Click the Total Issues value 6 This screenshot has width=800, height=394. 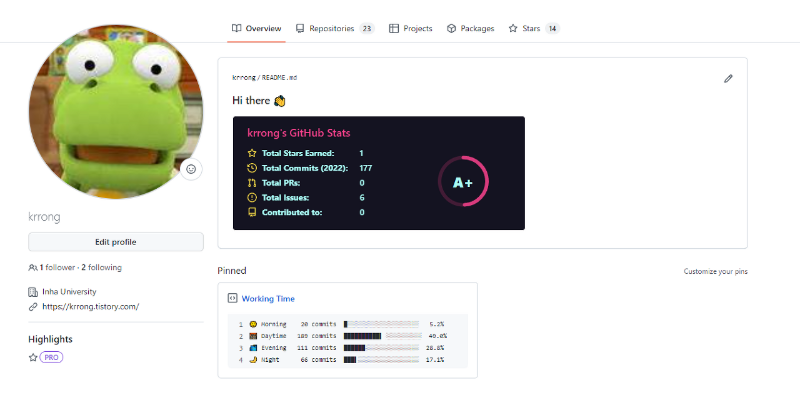click(362, 198)
